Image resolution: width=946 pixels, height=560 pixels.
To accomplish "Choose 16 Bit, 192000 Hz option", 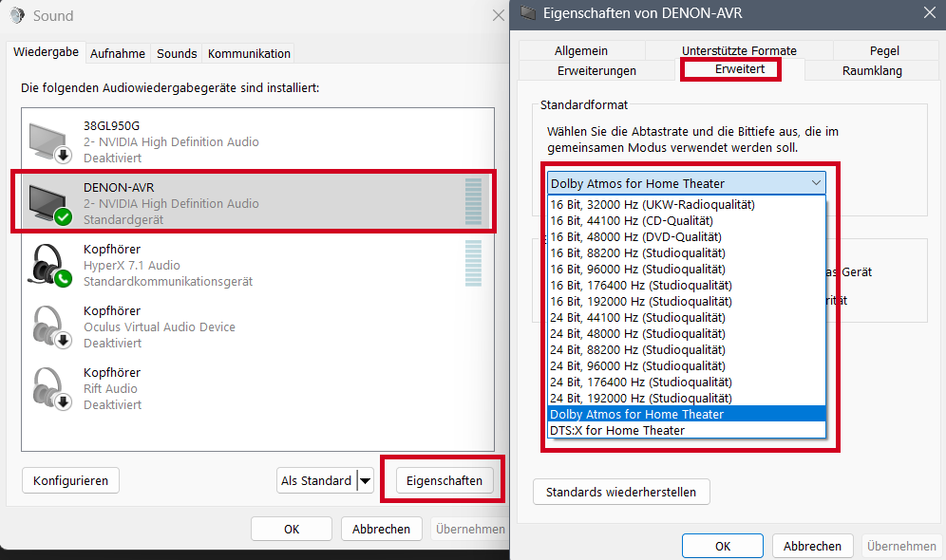I will [x=687, y=302].
